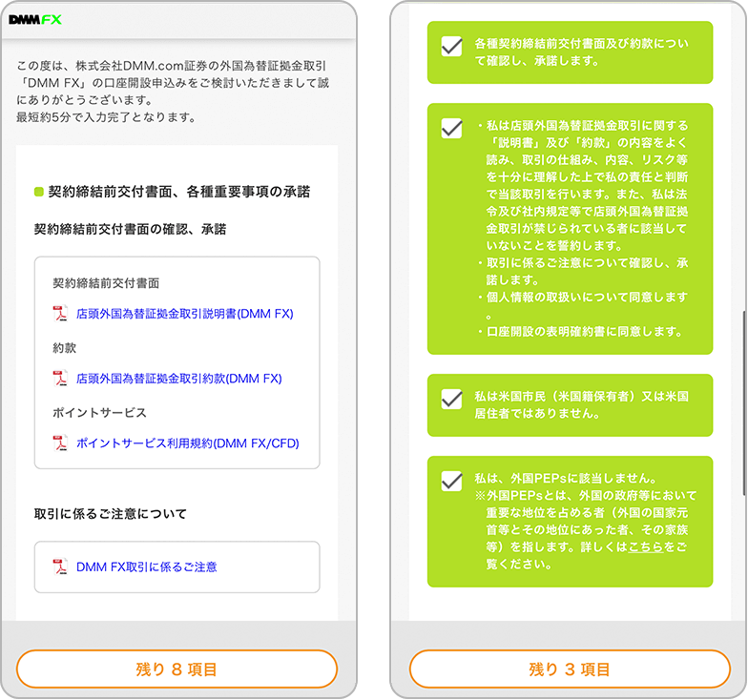The height and width of the screenshot is (700, 748).
Task: Open 店頭外国為替証拠金取引説明書(DMM FX) link
Action: pos(185,314)
